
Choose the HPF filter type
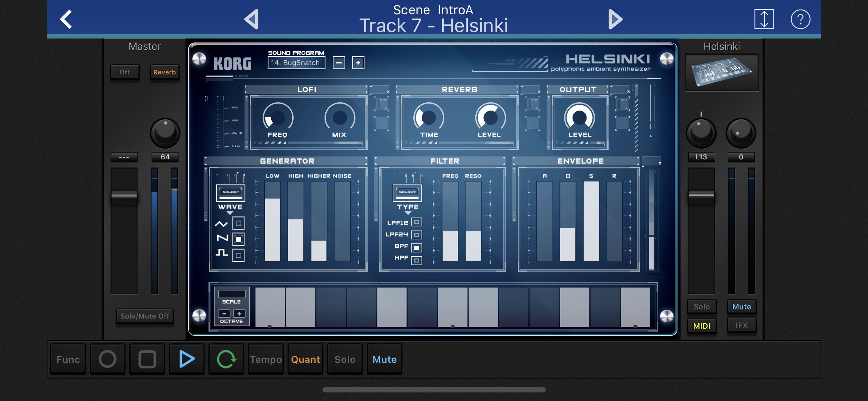[x=417, y=260]
